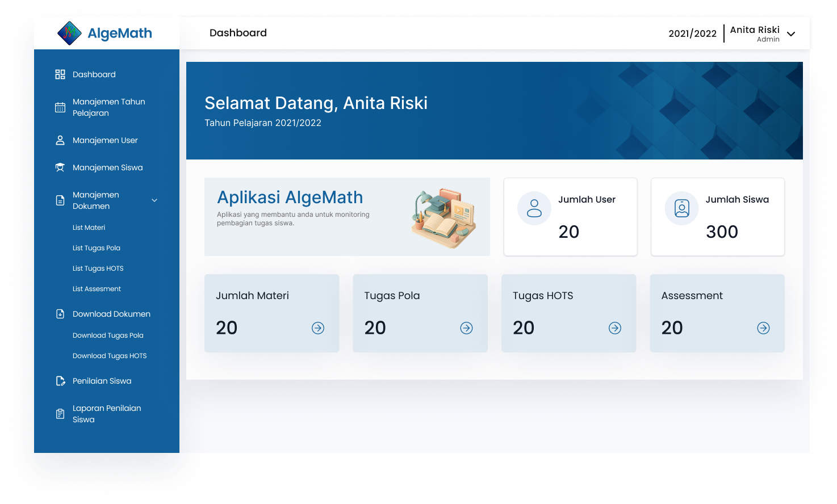Viewport: 837px width, 504px height.
Task: Open Tugas Pola via its arrow icon
Action: 467,328
